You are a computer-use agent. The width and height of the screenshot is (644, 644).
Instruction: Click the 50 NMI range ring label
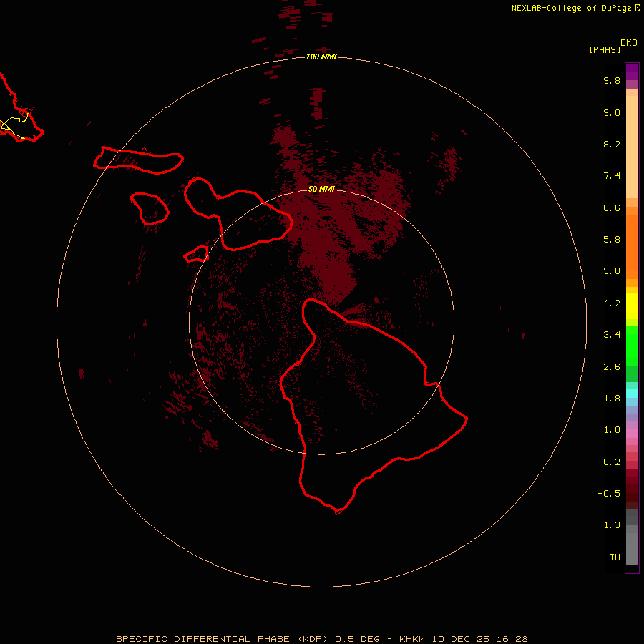point(321,189)
